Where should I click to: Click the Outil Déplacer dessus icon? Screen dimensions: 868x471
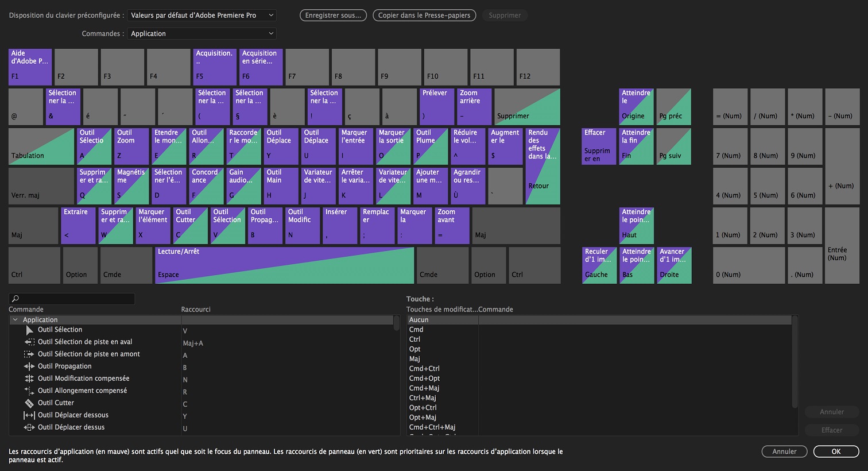(x=29, y=427)
